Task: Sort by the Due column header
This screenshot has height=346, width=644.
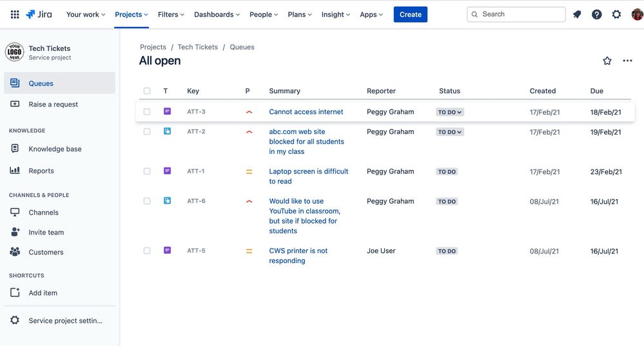Action: click(597, 91)
